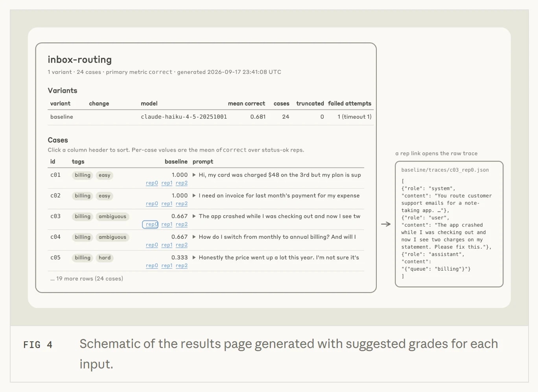Viewport: 538px width, 392px height.
Task: Expand the c03 app crashed prompt
Action: pyautogui.click(x=194, y=216)
